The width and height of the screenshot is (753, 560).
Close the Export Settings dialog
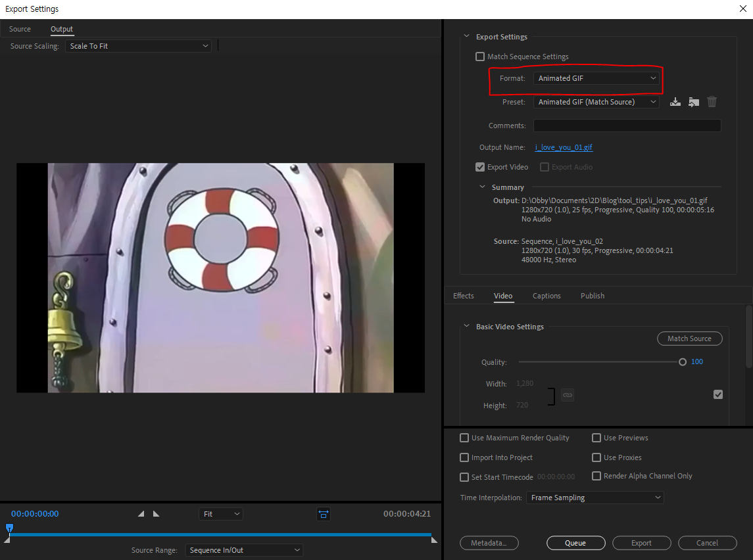pos(742,9)
